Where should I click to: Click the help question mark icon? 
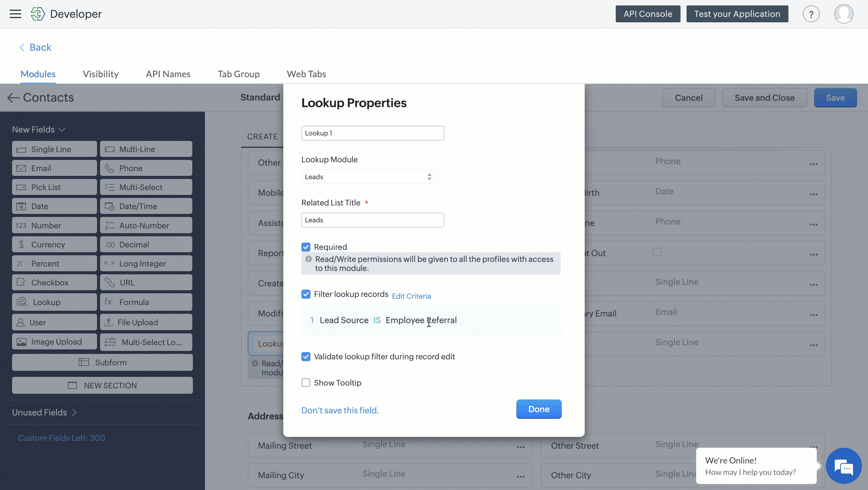[811, 14]
